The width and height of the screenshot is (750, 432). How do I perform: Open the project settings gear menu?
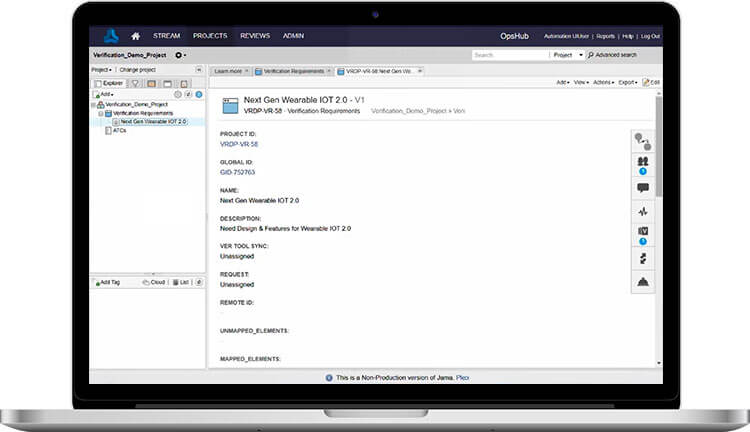180,55
